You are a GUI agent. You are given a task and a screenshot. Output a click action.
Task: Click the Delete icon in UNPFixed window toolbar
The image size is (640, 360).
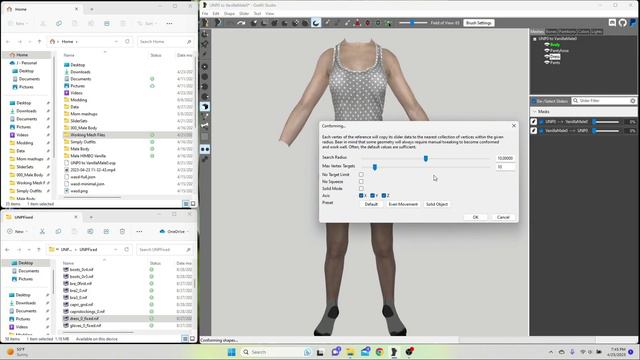(x=122, y=231)
